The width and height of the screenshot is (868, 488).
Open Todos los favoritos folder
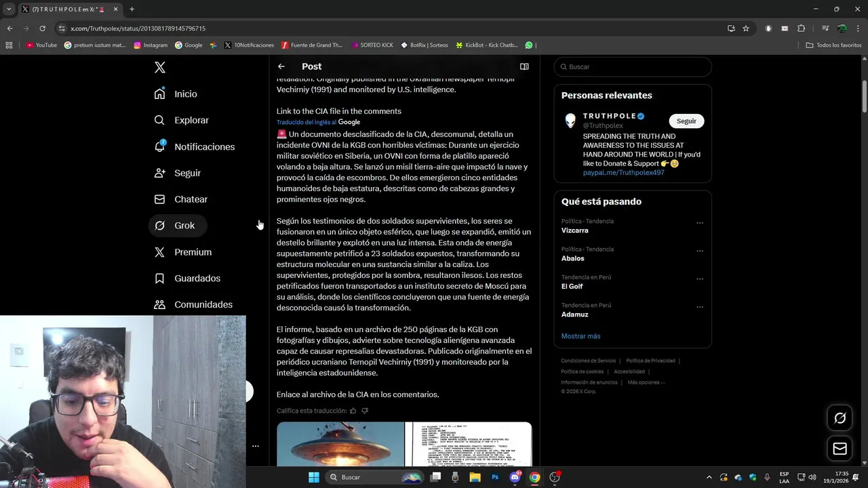click(x=833, y=45)
